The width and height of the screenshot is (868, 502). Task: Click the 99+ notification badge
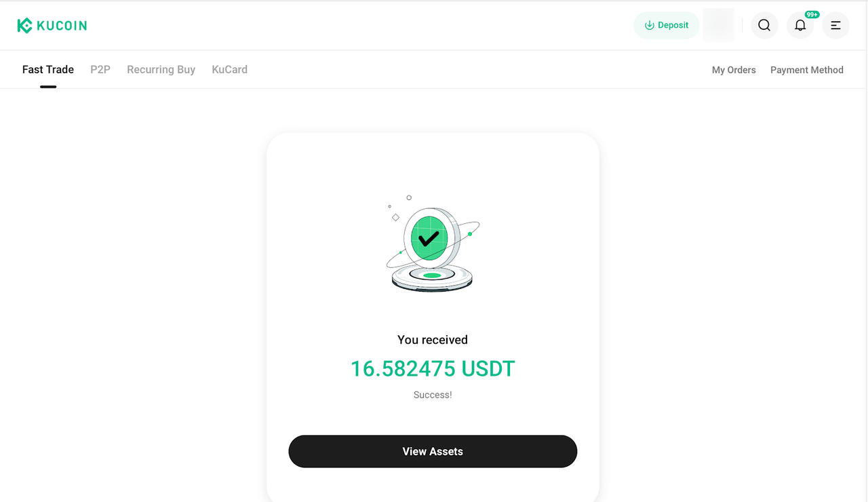tap(812, 14)
